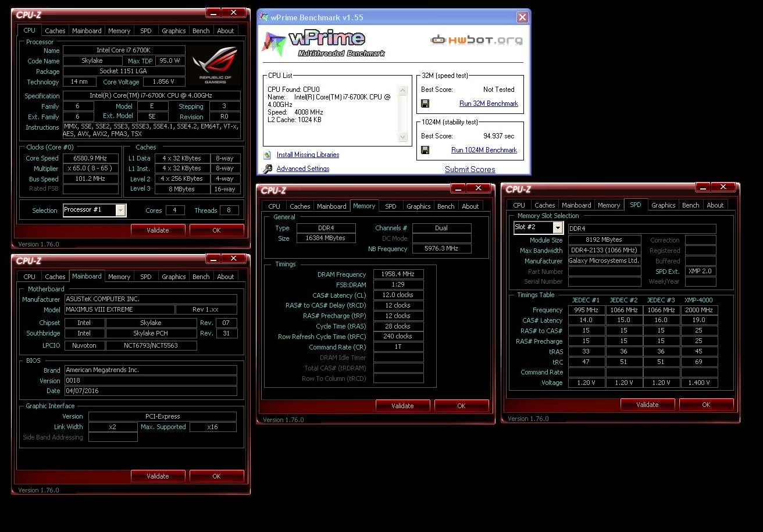Click the 1.400 V XMP voltage cell
The width and height of the screenshot is (763, 532).
point(699,383)
